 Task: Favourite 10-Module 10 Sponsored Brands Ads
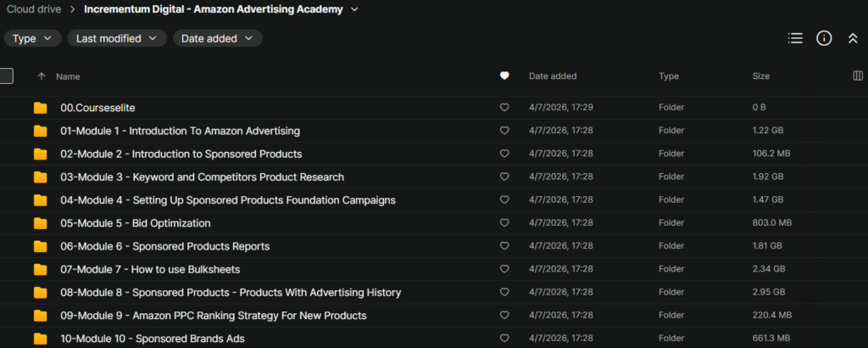click(504, 338)
